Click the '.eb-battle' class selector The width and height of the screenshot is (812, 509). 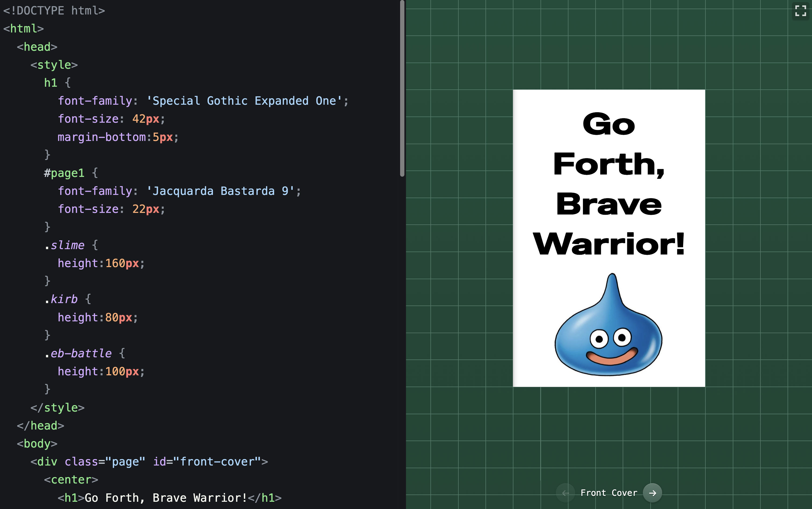coord(78,354)
